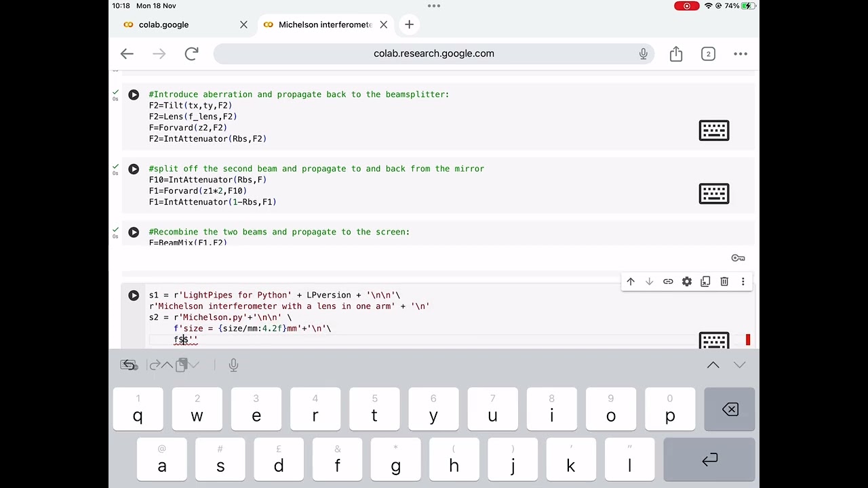
Task: Open more cell actions three-dot menu
Action: [x=743, y=281]
